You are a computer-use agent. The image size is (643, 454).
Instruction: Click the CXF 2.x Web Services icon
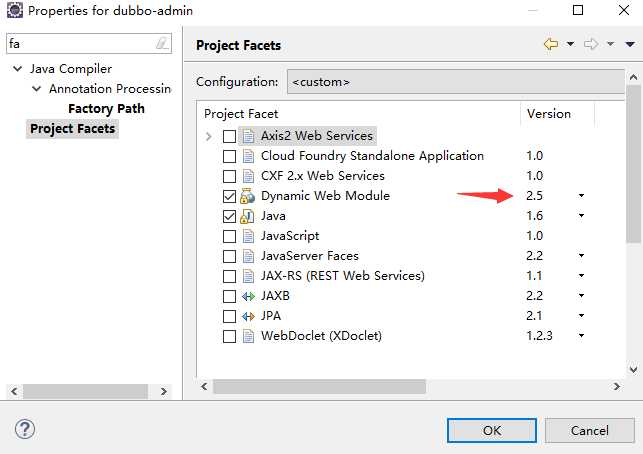click(x=248, y=176)
